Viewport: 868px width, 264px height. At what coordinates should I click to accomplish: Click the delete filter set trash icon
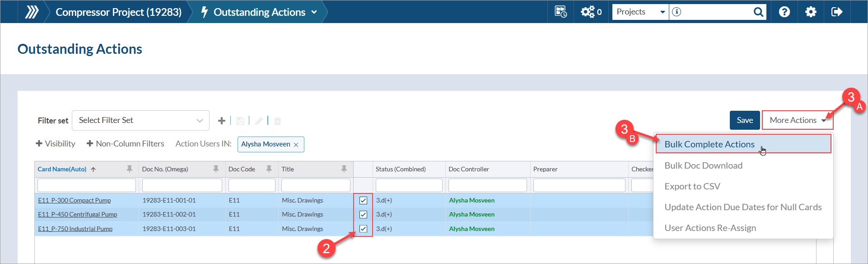[278, 121]
